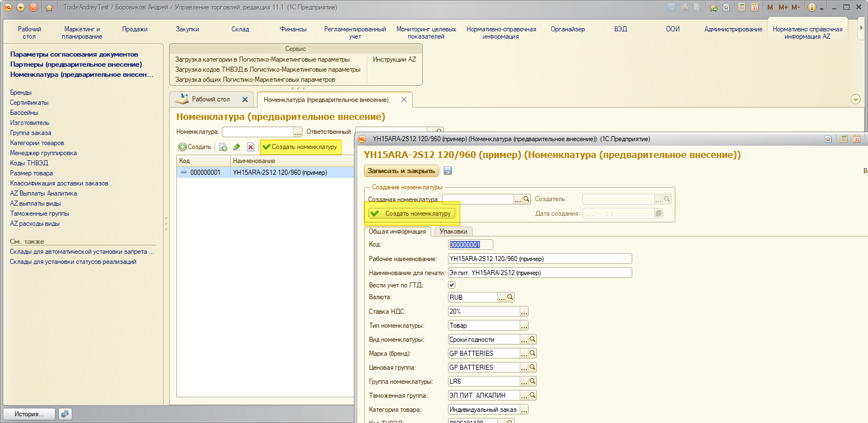
Task: Open the Ставка НДС selection button
Action: point(524,312)
